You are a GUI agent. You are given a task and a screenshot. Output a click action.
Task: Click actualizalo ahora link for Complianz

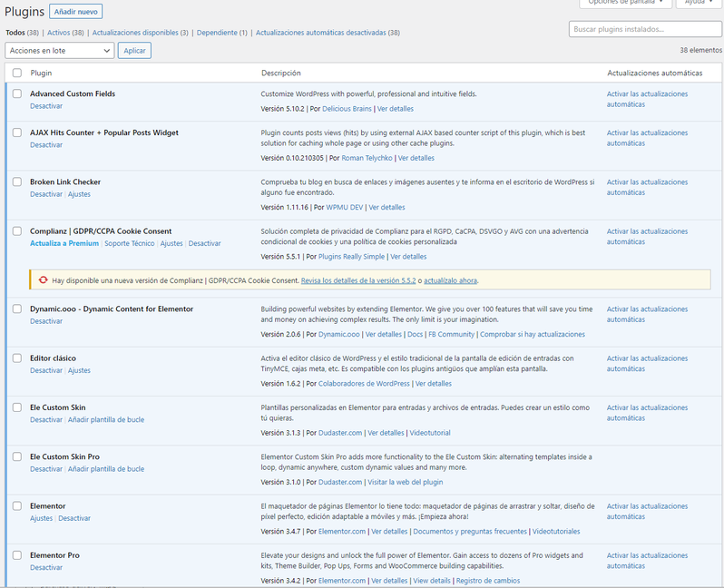tap(450, 280)
